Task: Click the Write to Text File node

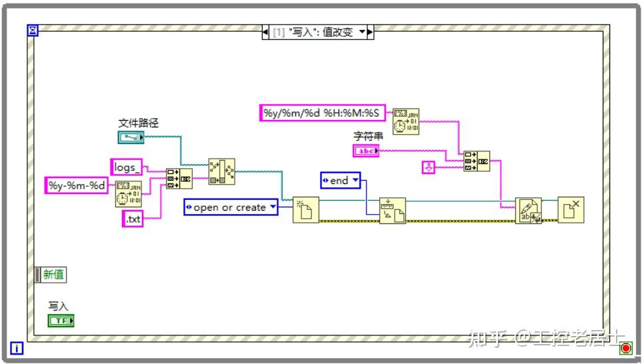Action: click(x=528, y=211)
